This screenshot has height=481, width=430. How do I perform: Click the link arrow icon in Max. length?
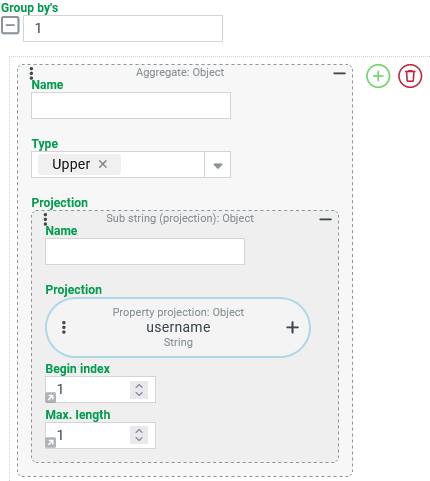[x=50, y=443]
